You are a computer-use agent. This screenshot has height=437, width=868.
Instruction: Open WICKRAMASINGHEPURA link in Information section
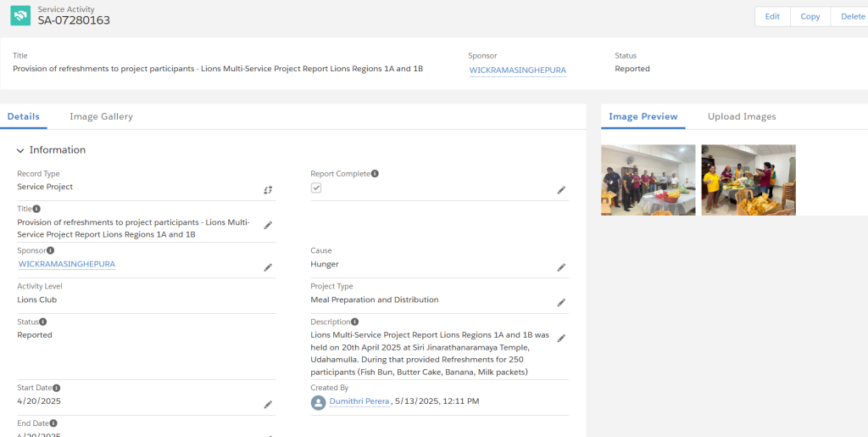pos(66,264)
